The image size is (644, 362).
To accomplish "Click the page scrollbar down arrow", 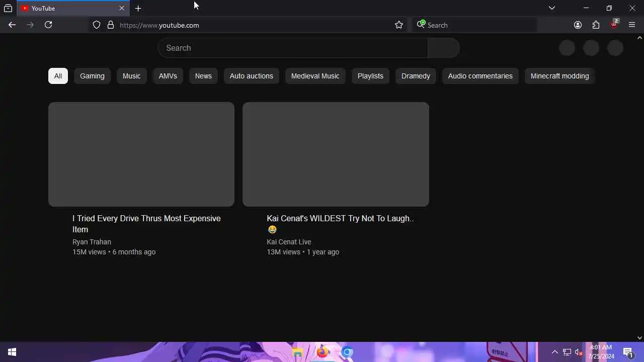I will pos(639,338).
